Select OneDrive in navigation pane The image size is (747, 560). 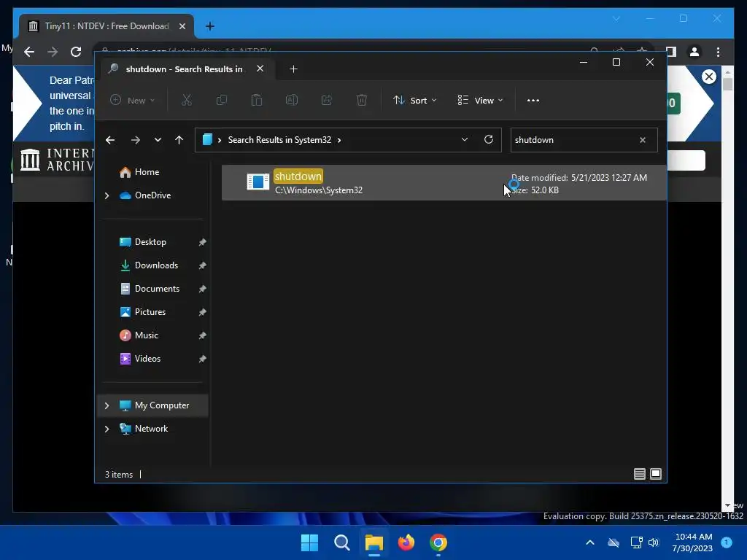(x=152, y=195)
